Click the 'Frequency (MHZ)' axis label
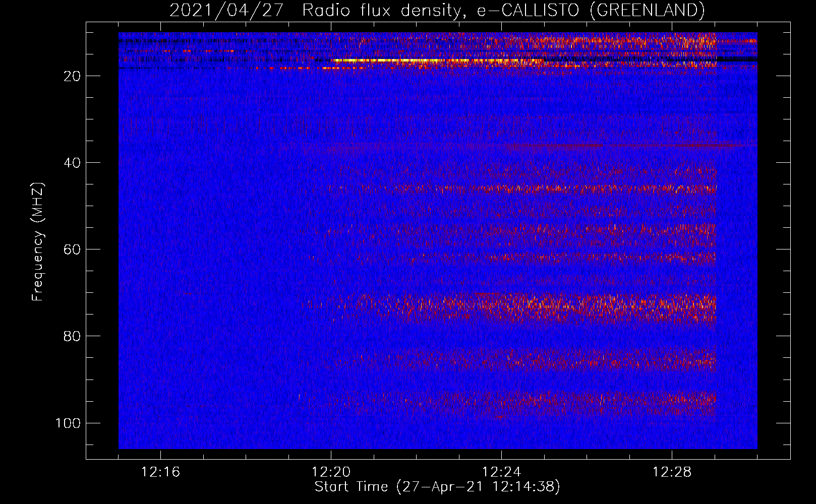This screenshot has width=816, height=504. click(x=38, y=242)
